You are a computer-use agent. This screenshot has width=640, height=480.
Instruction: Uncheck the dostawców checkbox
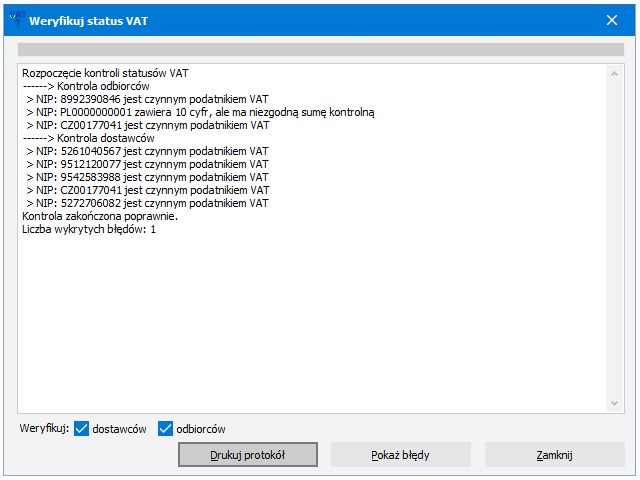(82, 429)
